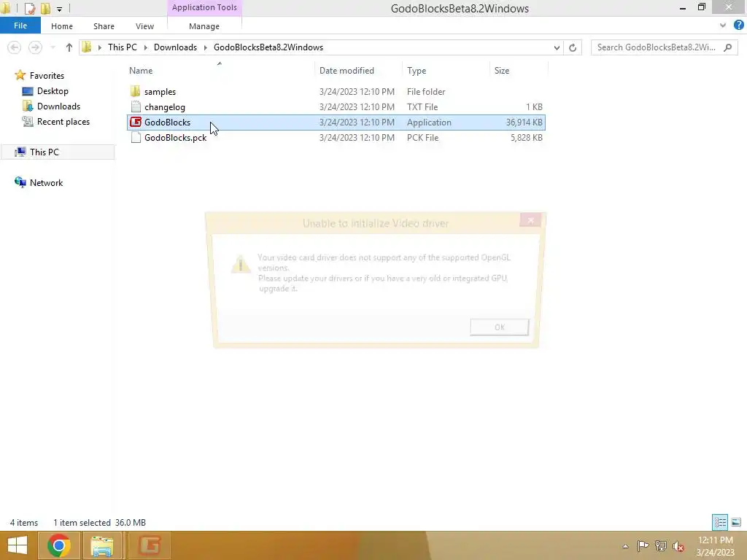Viewport: 747px width, 560px height.
Task: Click the TXT File type cell
Action: click(422, 106)
